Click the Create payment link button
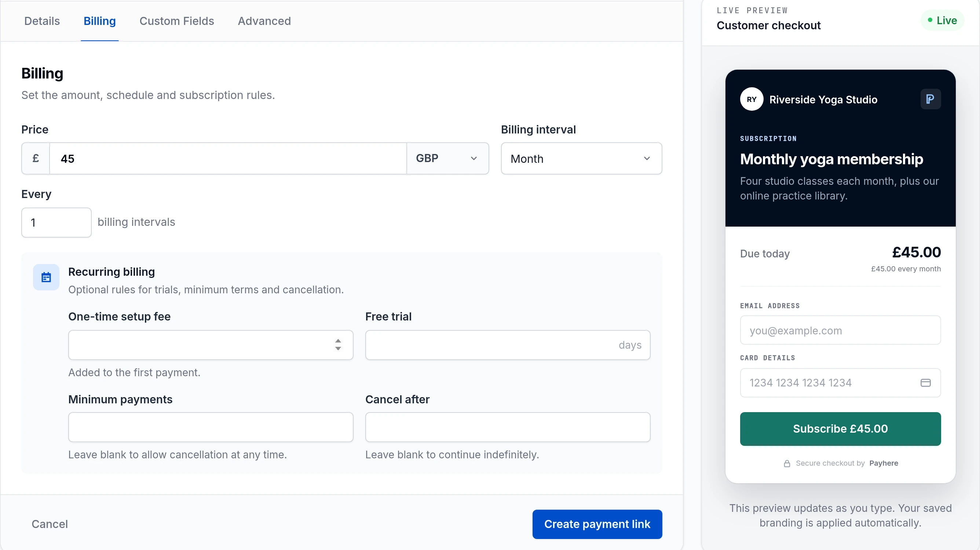 597,524
